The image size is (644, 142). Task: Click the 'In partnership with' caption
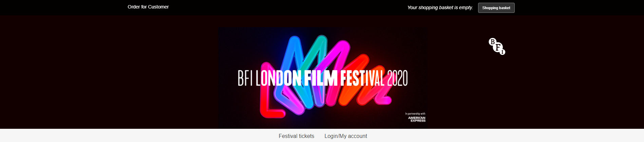coord(415,114)
